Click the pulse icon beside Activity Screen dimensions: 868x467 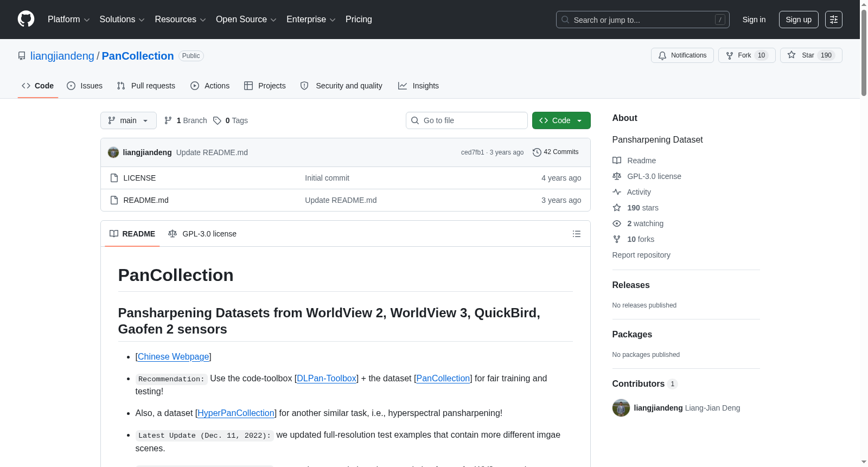pyautogui.click(x=617, y=192)
